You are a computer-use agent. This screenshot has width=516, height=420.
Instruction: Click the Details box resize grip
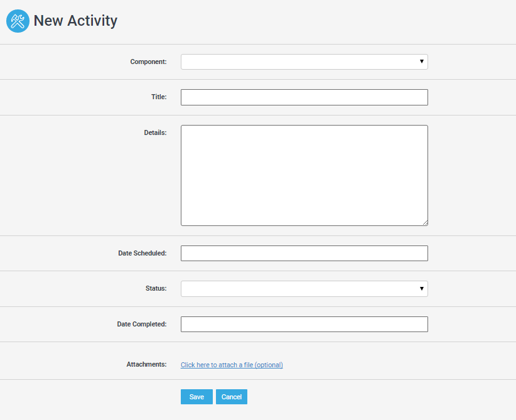tap(425, 223)
